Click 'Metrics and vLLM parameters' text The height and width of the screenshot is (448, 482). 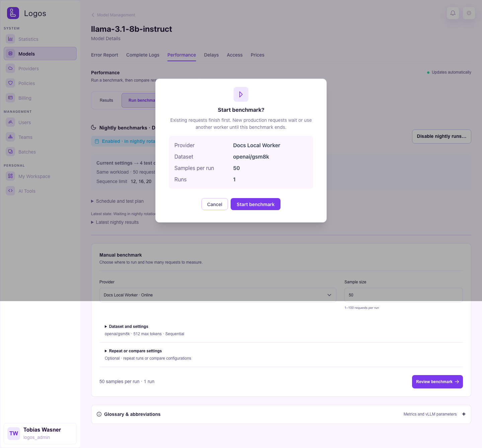pos(430,414)
